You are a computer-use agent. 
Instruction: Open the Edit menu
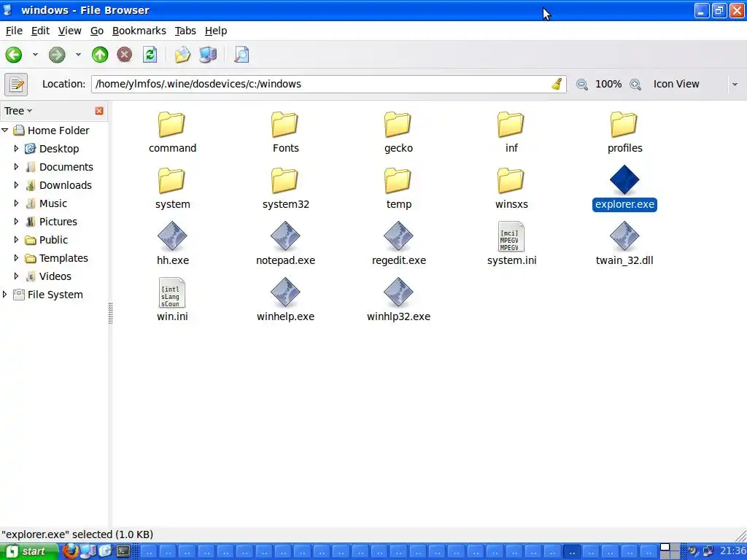click(41, 31)
